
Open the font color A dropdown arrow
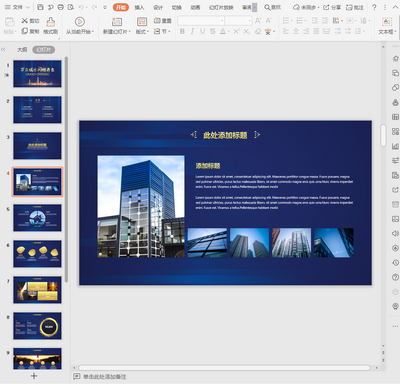[229, 31]
